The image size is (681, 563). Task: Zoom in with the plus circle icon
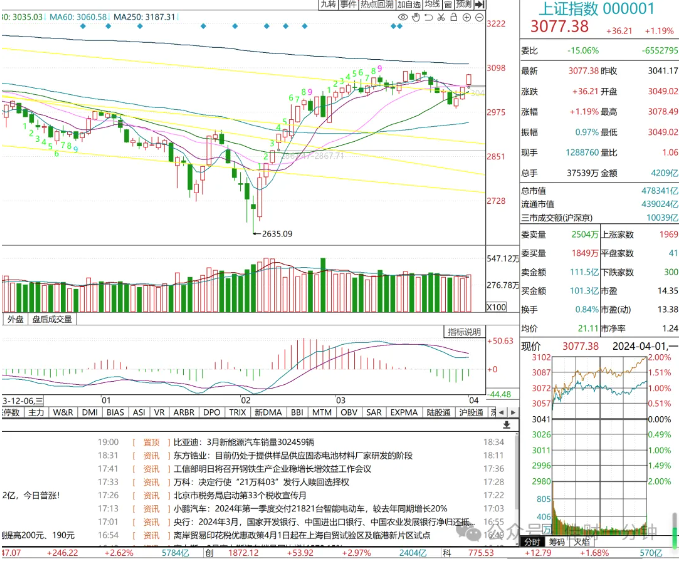coord(467,17)
